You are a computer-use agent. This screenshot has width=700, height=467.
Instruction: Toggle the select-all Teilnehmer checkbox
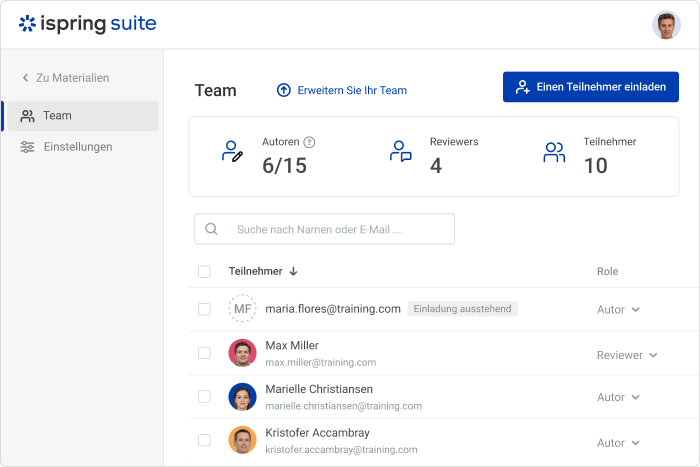point(204,271)
